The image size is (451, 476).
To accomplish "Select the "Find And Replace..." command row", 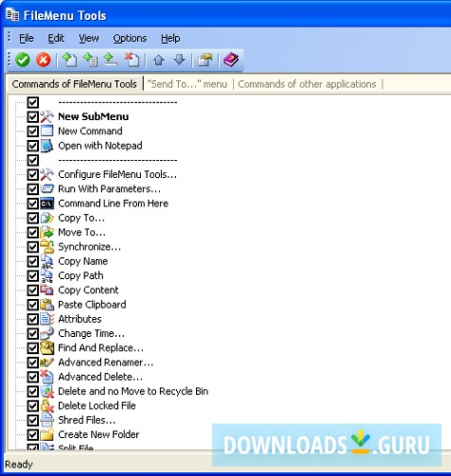I will pyautogui.click(x=101, y=347).
